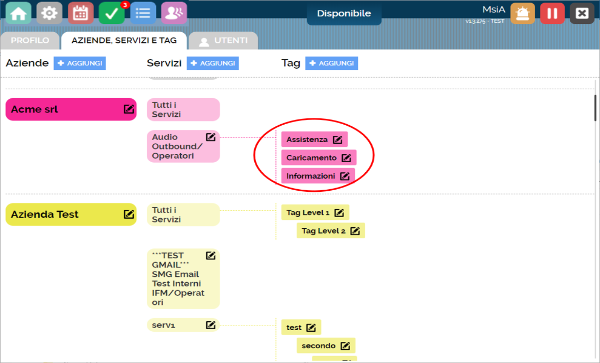Click the orange alarm bell icon

[x=522, y=13]
